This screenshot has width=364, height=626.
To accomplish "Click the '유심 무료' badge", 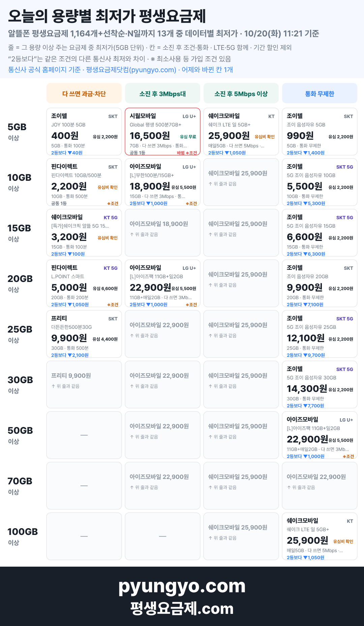I will (x=188, y=137).
